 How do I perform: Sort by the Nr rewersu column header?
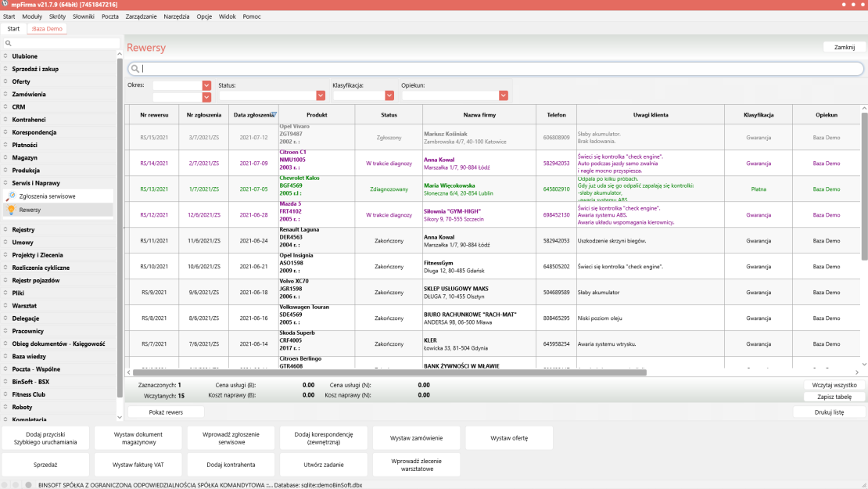tap(154, 115)
